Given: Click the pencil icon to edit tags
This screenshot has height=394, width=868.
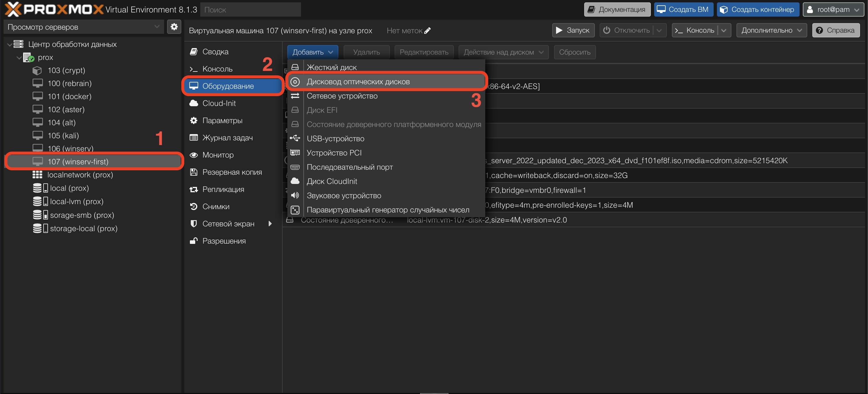Looking at the screenshot, I should 427,31.
